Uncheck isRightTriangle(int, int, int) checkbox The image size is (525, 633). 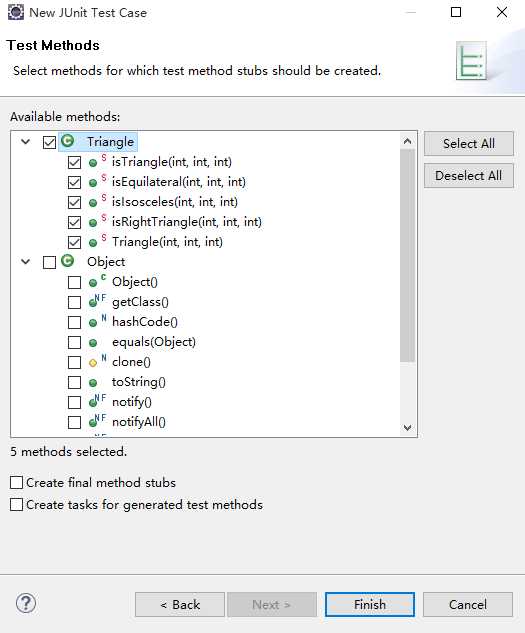click(x=74, y=222)
